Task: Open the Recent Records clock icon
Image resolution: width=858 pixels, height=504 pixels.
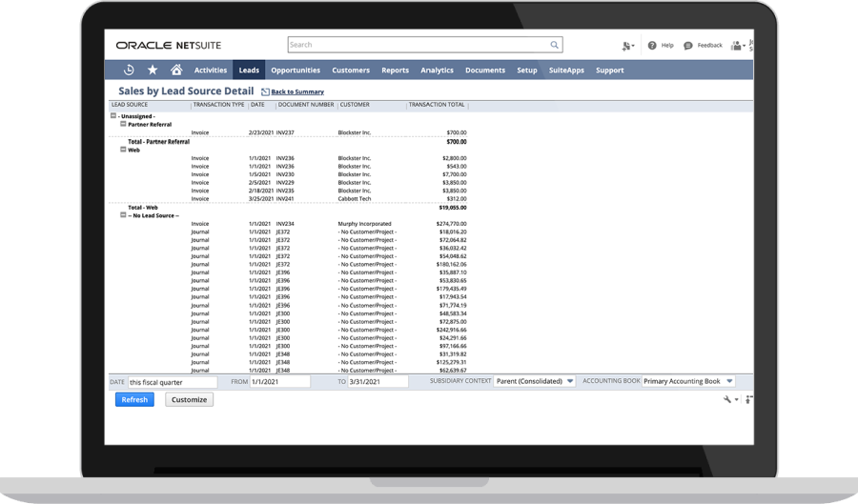Action: (x=129, y=70)
